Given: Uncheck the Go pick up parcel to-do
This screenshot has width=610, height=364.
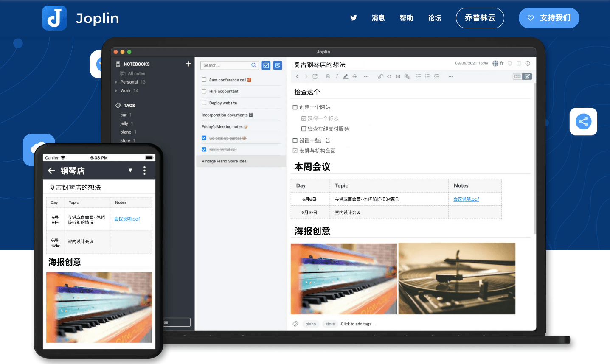Looking at the screenshot, I should point(204,138).
